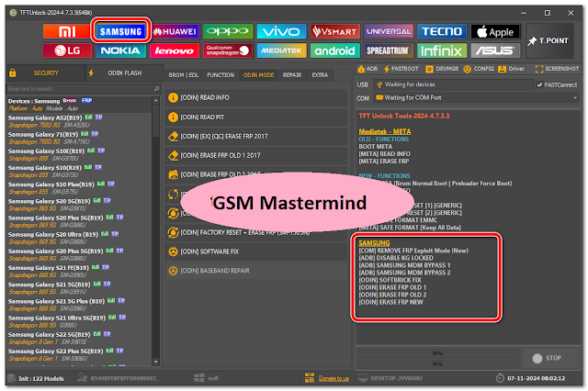The width and height of the screenshot is (588, 391).
Task: Open the FUNCTION tab
Action: coord(220,75)
